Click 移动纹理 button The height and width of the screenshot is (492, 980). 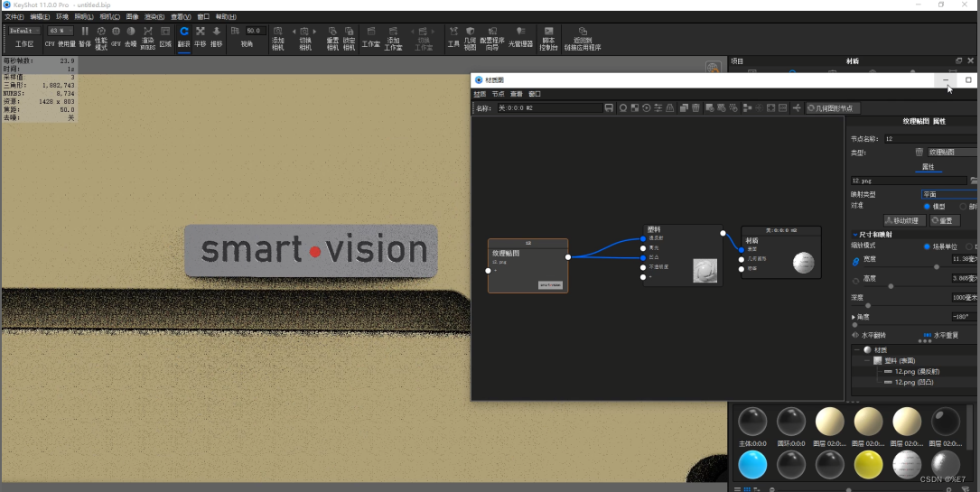pyautogui.click(x=904, y=220)
